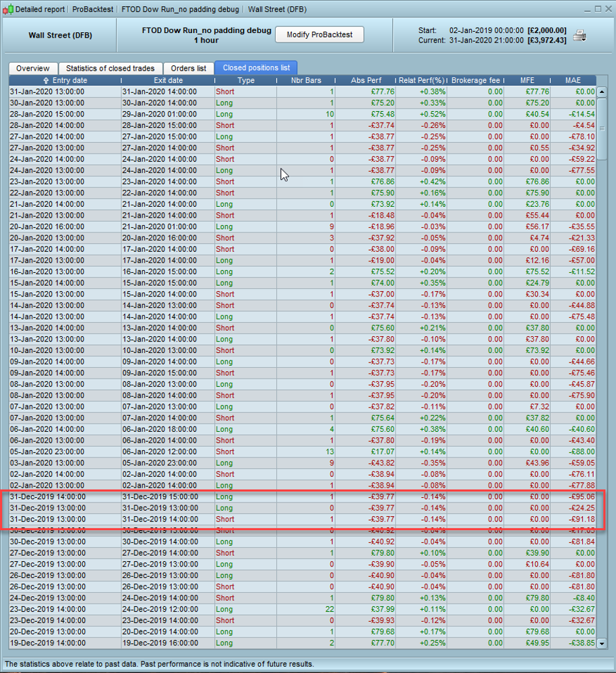
Task: Sort by the Relat Perf(%) column header
Action: 421,80
